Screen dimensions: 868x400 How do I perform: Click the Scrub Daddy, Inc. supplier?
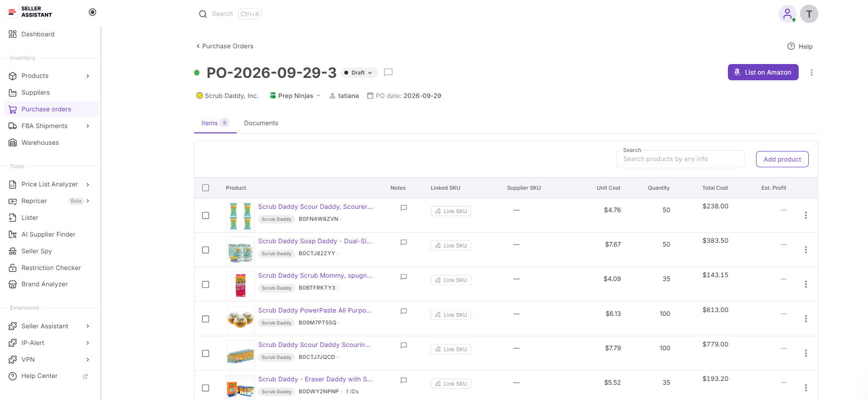(x=227, y=96)
